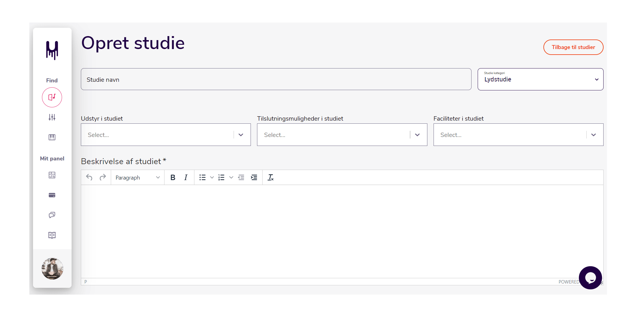Viewport: 644px width, 331px height.
Task: Open the mixer sliders sidebar icon
Action: [x=52, y=117]
